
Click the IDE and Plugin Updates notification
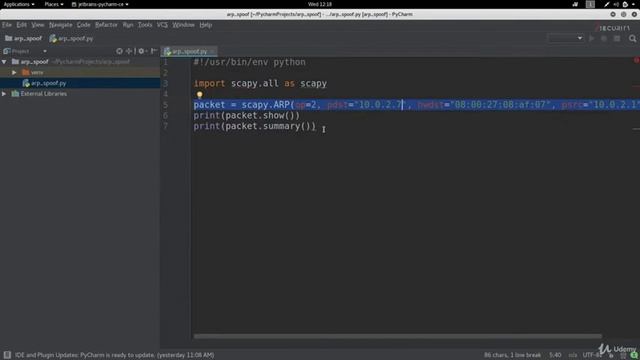(114, 355)
